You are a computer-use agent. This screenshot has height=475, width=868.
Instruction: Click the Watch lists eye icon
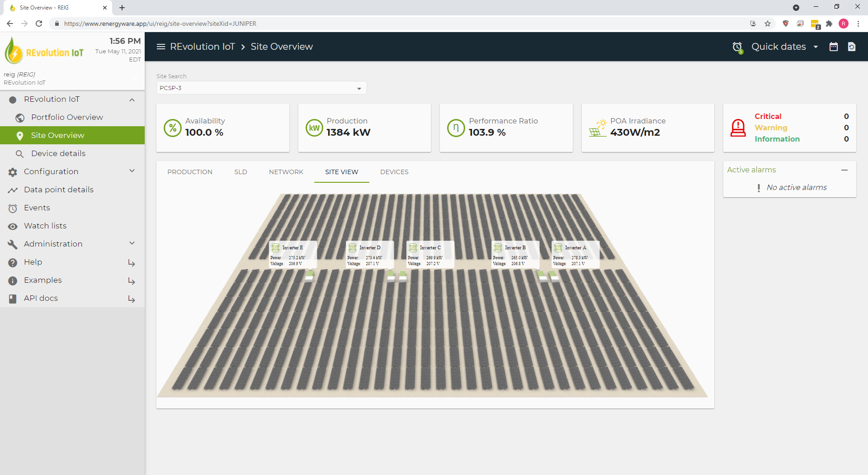[x=13, y=226]
